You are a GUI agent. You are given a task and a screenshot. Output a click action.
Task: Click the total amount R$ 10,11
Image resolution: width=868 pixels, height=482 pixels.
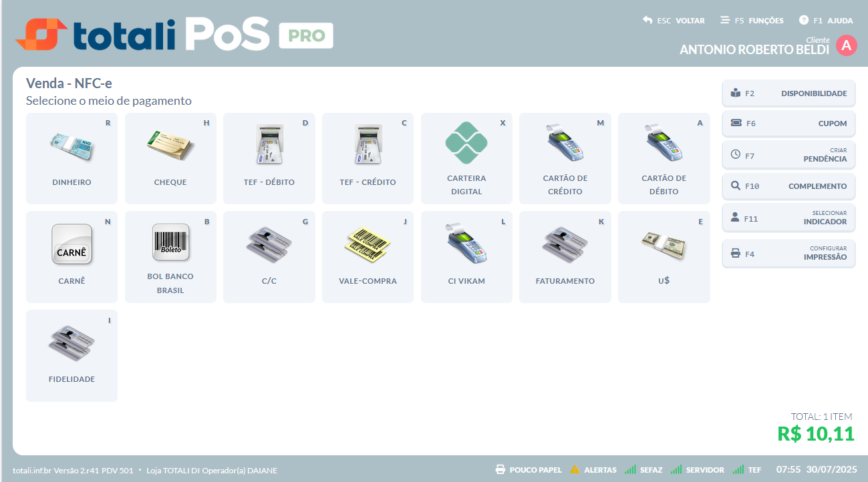(816, 434)
